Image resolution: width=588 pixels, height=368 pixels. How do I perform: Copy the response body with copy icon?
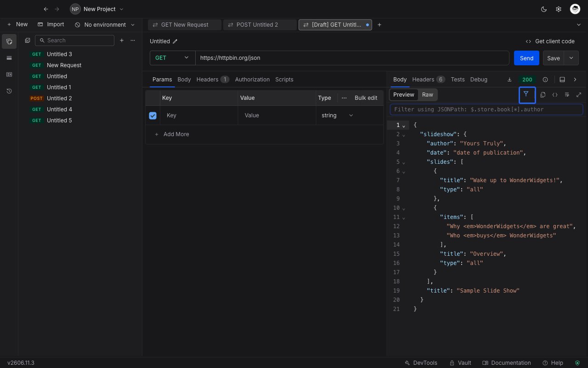(543, 95)
